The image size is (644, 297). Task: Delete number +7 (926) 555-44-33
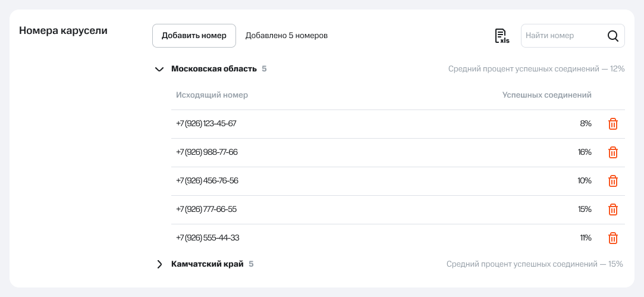click(613, 238)
